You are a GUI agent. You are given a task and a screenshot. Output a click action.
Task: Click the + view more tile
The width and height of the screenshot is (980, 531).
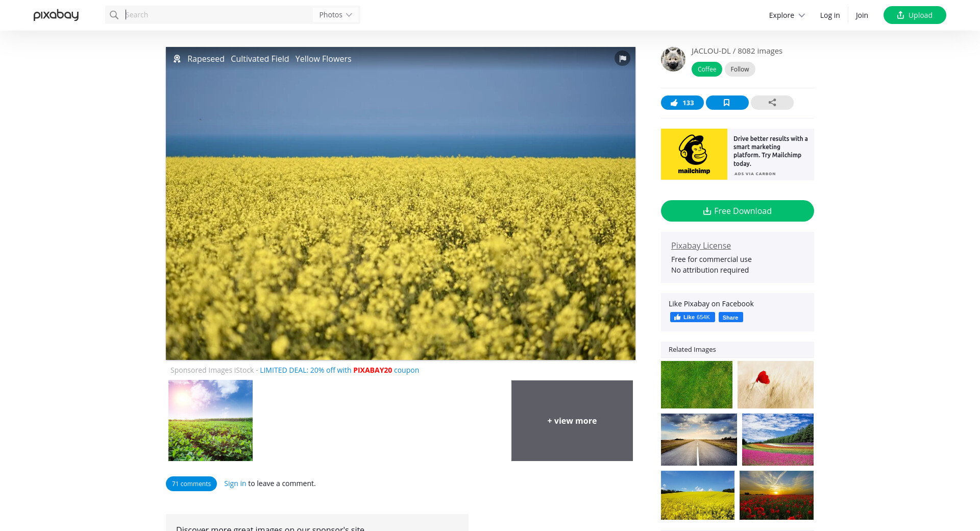point(572,421)
